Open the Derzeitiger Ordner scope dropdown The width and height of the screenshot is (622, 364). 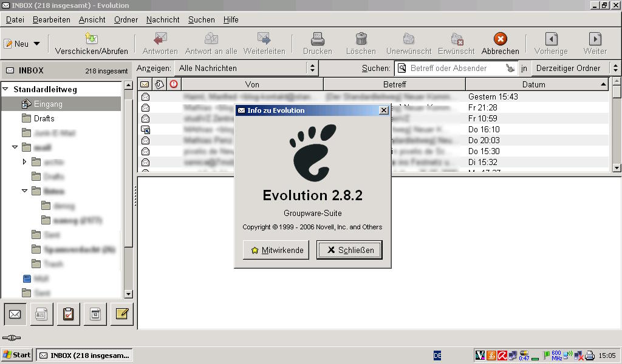(575, 69)
